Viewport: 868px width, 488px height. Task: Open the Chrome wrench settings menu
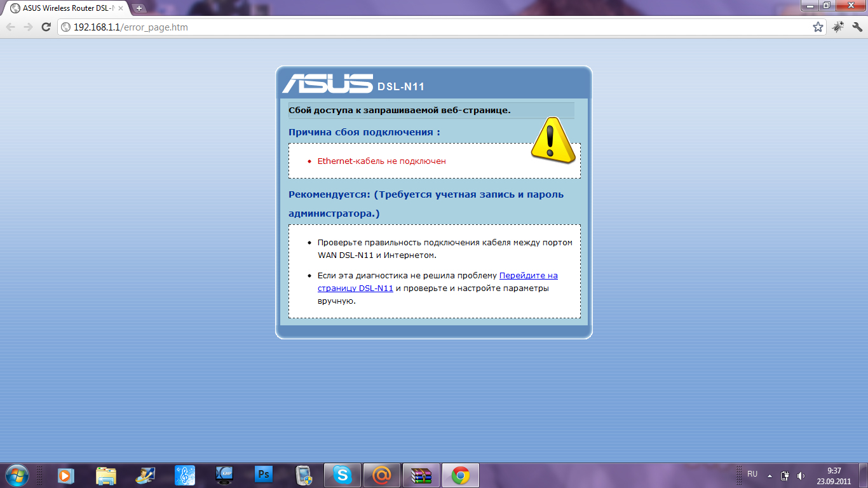(x=857, y=27)
